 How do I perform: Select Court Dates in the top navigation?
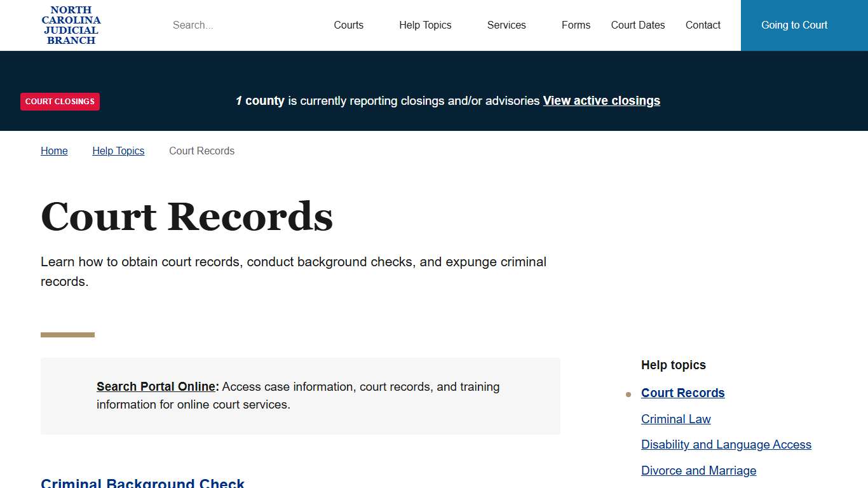click(x=637, y=25)
